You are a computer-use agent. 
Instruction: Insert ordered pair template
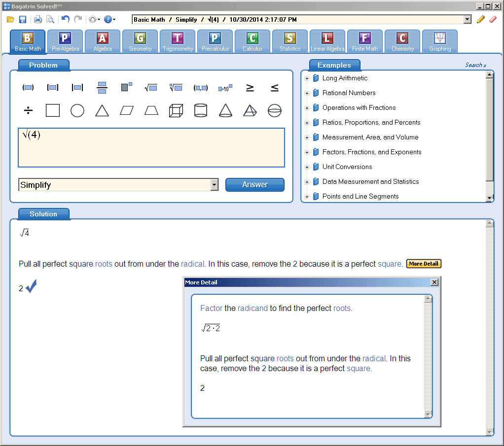coord(201,88)
